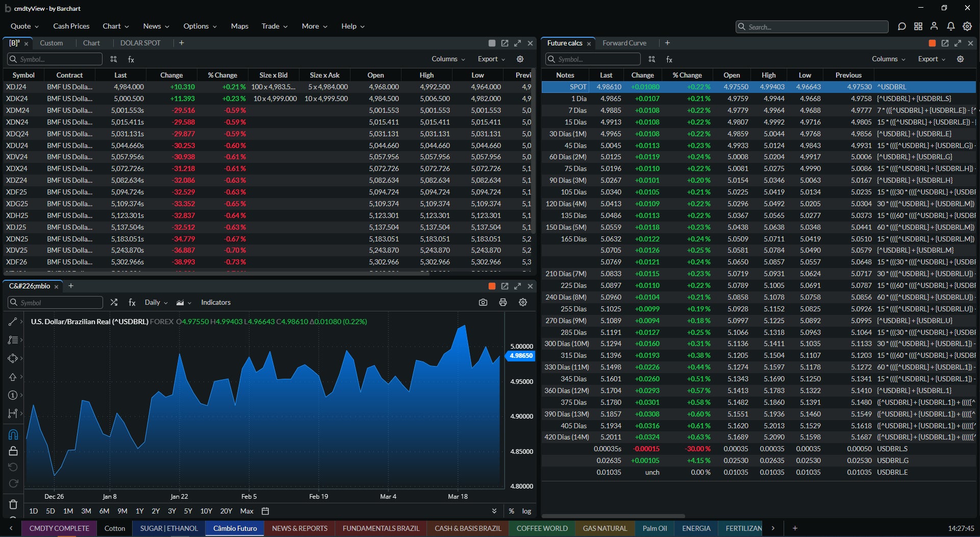This screenshot has height=537, width=980.
Task: Open the notifications bell icon
Action: click(x=951, y=27)
